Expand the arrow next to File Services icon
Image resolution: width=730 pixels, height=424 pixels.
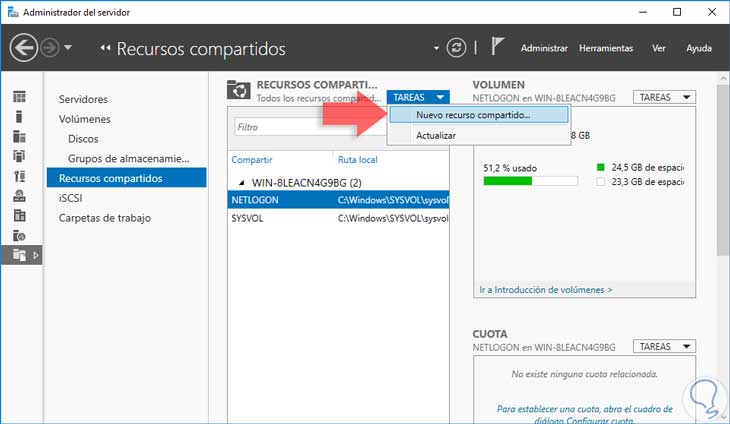click(x=36, y=255)
